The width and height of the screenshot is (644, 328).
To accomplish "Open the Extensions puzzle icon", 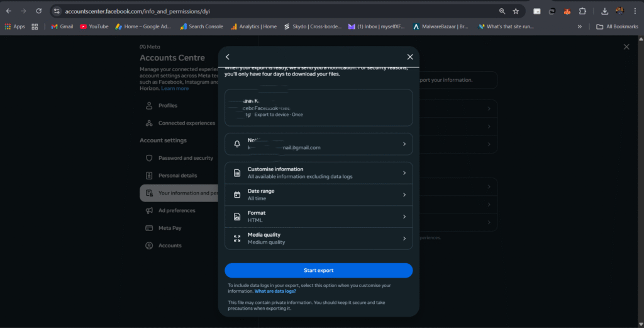I will tap(582, 11).
